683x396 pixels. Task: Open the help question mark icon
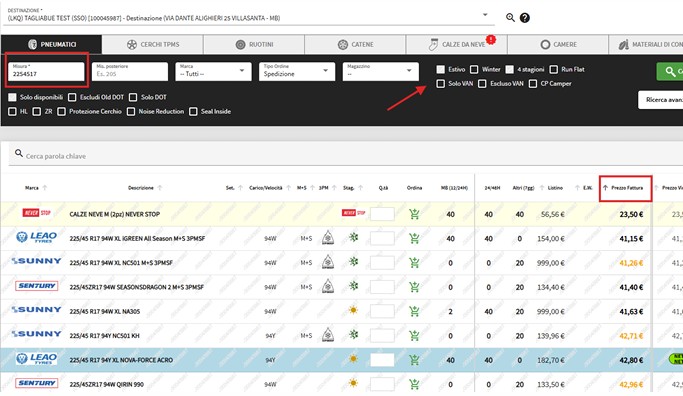tap(525, 18)
